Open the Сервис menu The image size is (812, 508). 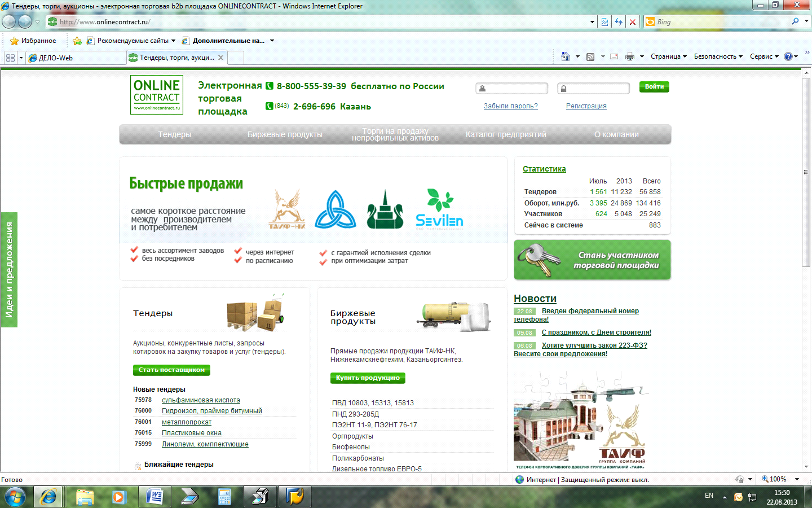click(764, 56)
